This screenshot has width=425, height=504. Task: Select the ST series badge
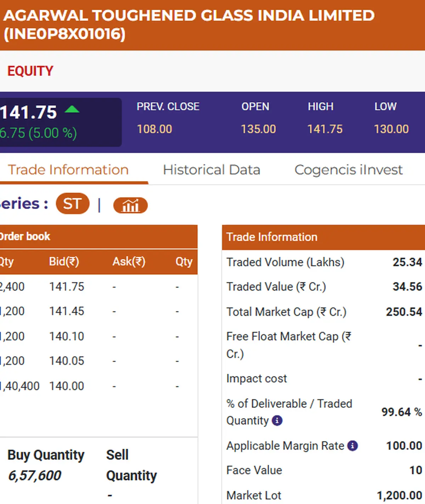click(x=73, y=204)
